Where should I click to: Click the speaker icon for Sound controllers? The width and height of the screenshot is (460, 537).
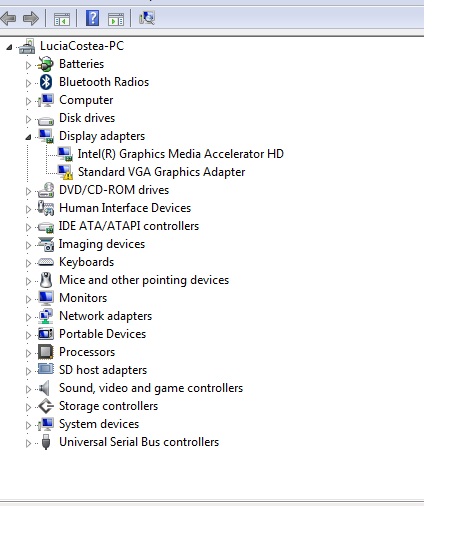[x=44, y=388]
